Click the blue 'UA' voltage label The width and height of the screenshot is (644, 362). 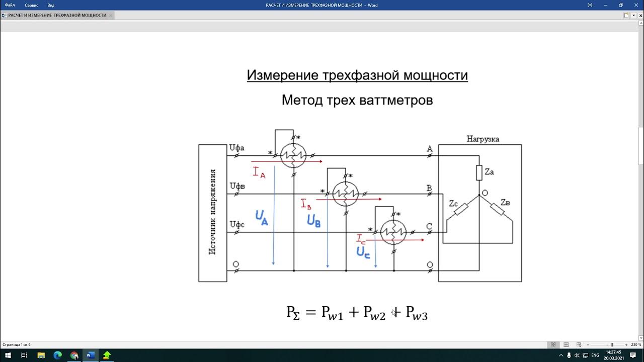(x=261, y=218)
